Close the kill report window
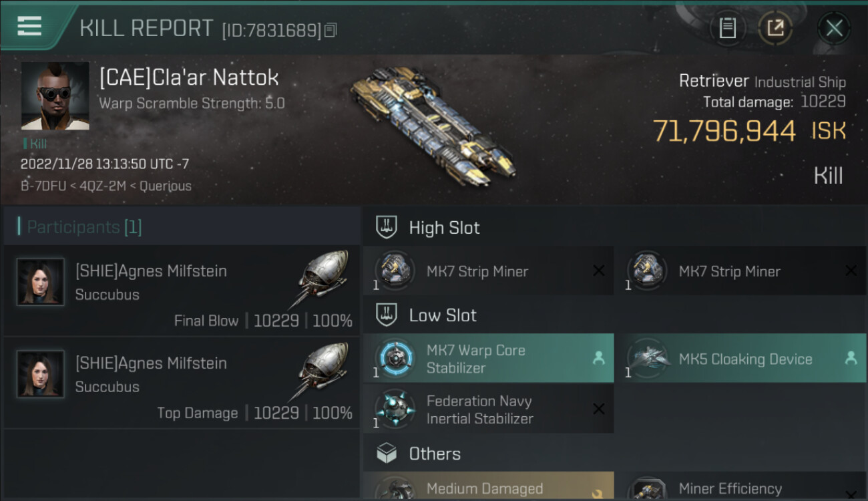The height and width of the screenshot is (501, 868). tap(834, 28)
